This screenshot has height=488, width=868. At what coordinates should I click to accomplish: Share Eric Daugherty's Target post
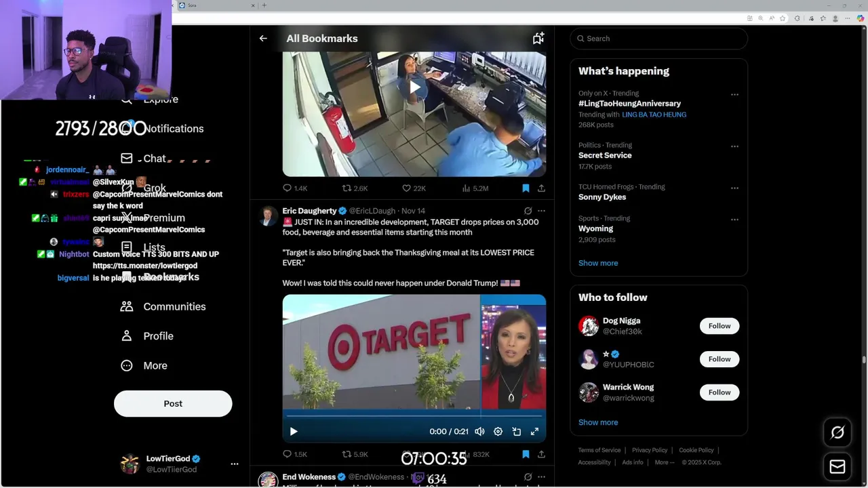(541, 454)
